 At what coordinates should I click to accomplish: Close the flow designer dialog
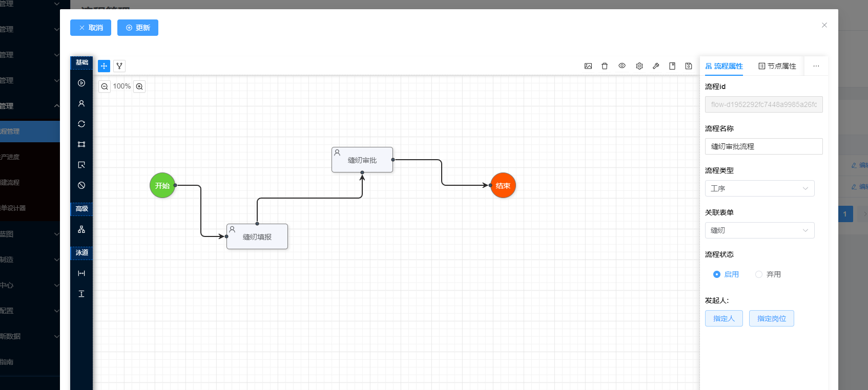824,25
